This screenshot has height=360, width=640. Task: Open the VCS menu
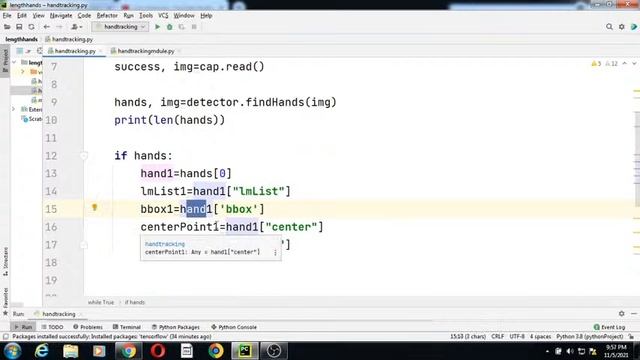coord(163,16)
